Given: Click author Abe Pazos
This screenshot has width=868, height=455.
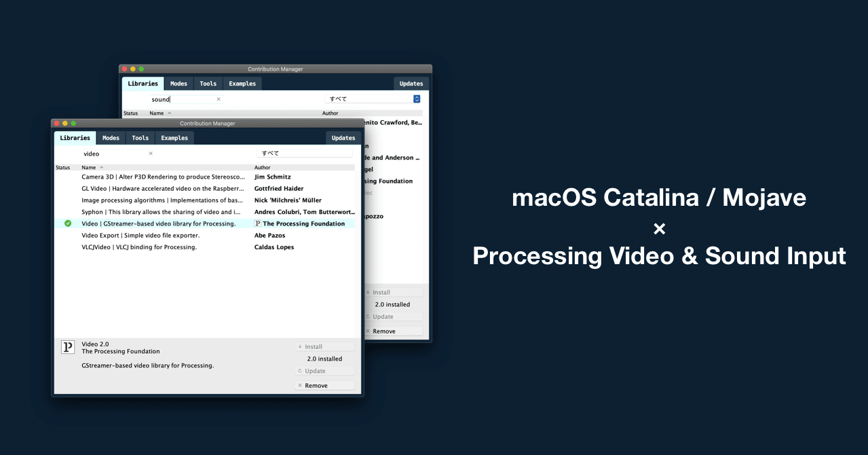Looking at the screenshot, I should point(270,235).
